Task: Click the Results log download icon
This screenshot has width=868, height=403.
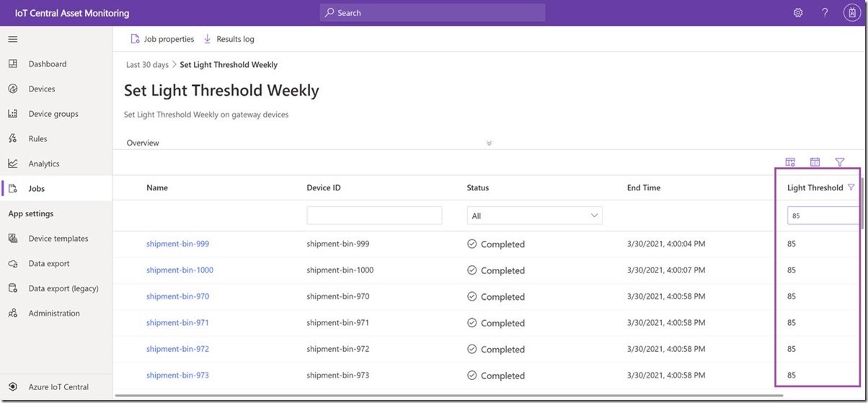Action: pyautogui.click(x=208, y=39)
